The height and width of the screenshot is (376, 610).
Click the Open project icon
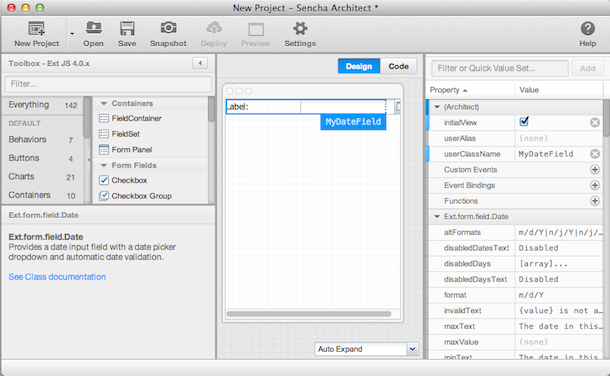[x=93, y=28]
